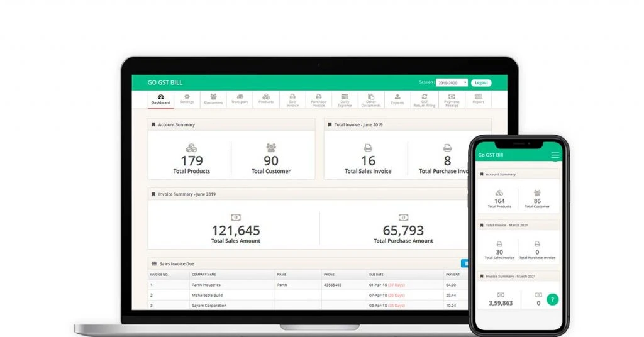Screen dimensions: 644x337
Task: Click the bookmark icon beside Total Invoice - June 2019
Action: coord(330,124)
